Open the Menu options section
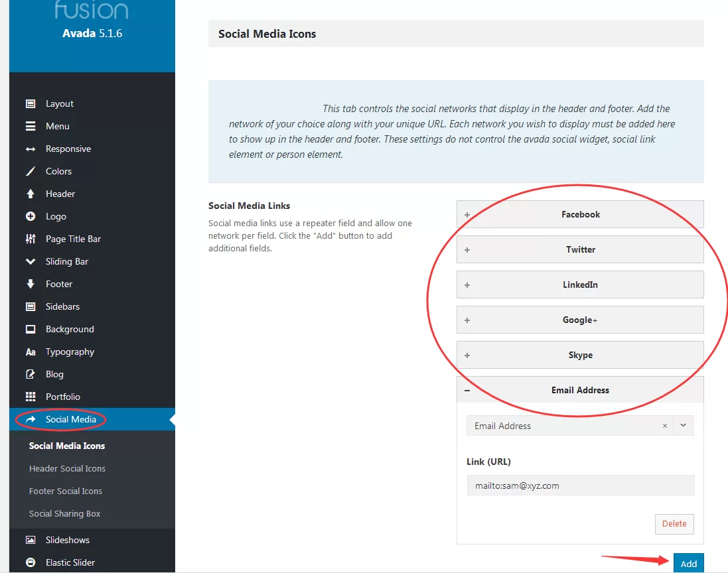728x573 pixels. [92, 126]
